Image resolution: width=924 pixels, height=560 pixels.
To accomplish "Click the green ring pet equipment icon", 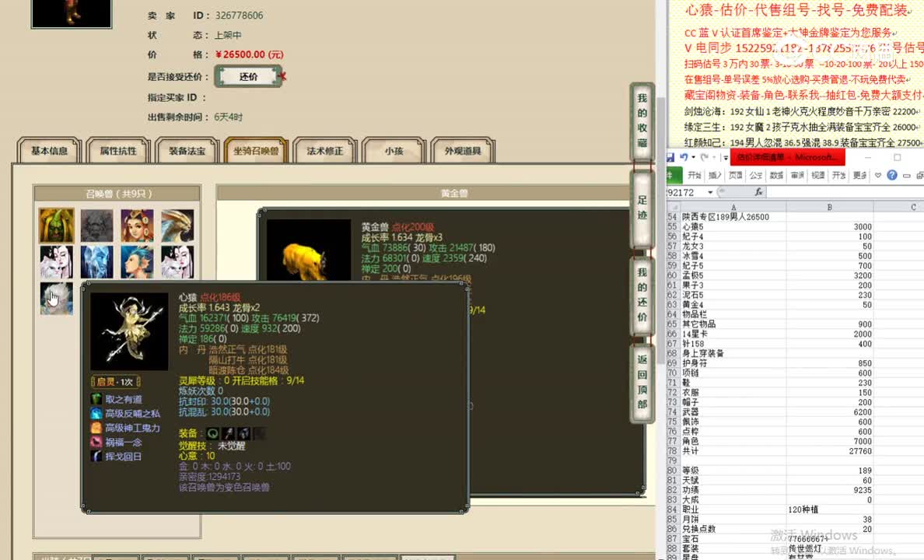I will click(213, 434).
